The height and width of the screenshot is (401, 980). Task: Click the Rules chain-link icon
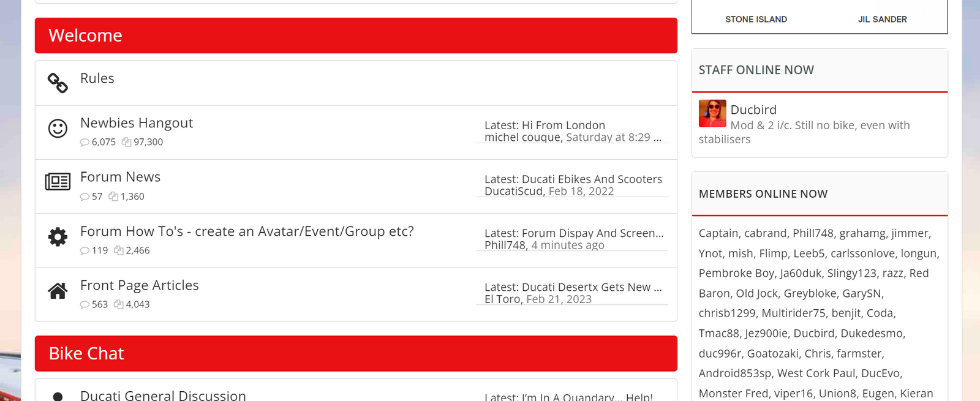click(x=58, y=83)
